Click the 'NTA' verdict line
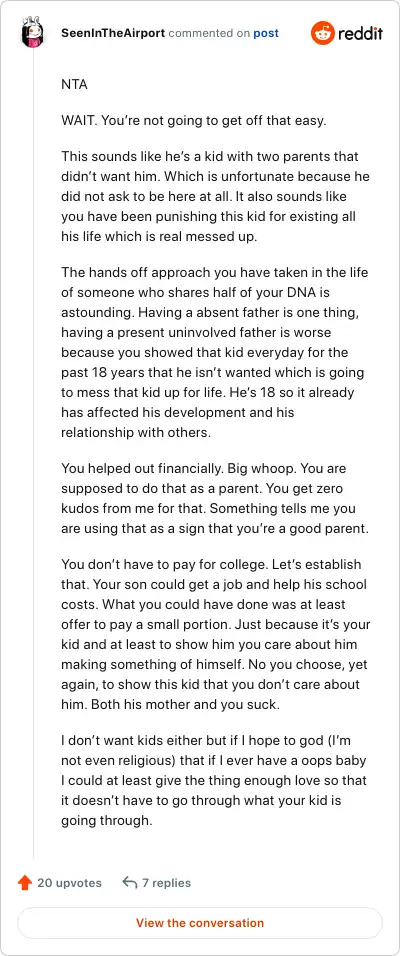 74,85
